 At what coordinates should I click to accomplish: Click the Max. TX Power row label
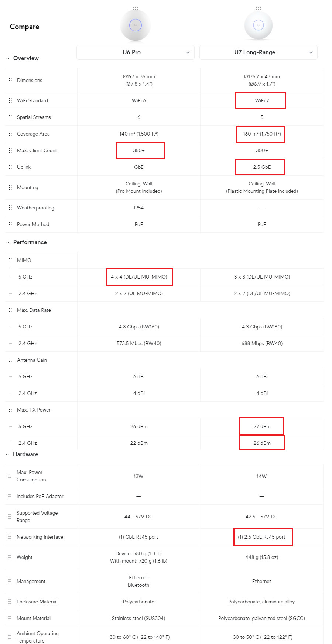(x=34, y=410)
